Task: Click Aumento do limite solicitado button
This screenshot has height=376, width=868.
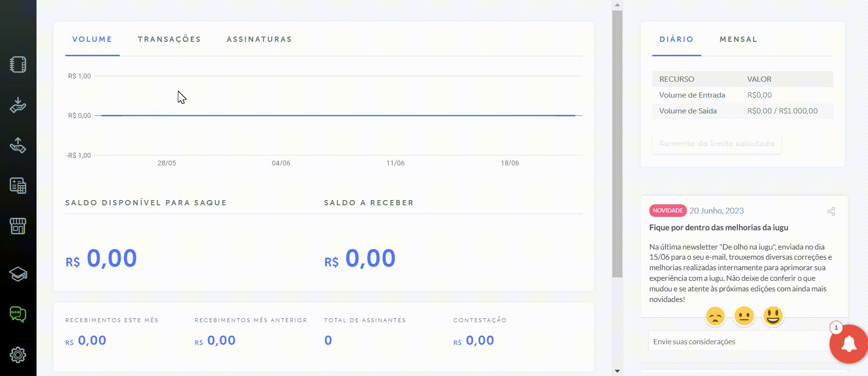Action: click(x=717, y=143)
